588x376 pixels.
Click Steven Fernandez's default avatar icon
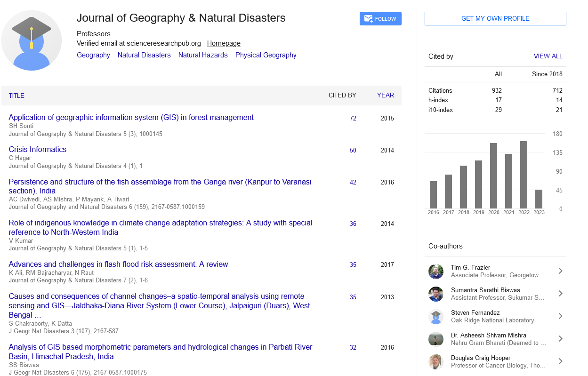click(x=436, y=316)
